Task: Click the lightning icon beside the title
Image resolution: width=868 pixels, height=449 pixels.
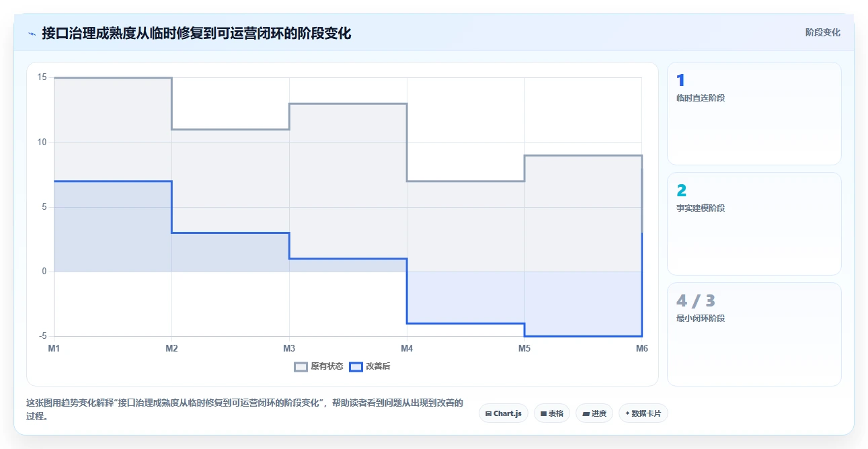Action: 32,34
